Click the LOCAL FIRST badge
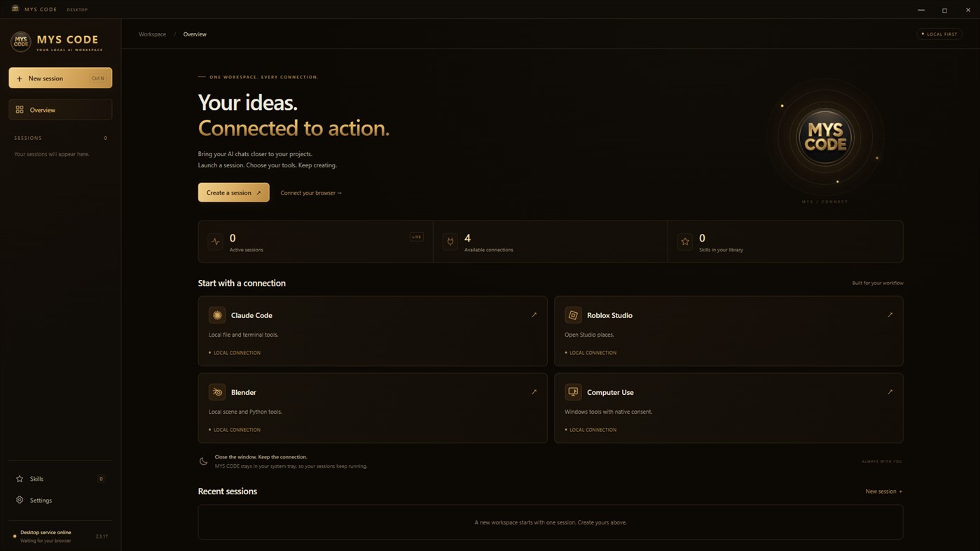The height and width of the screenshot is (551, 980). [939, 34]
